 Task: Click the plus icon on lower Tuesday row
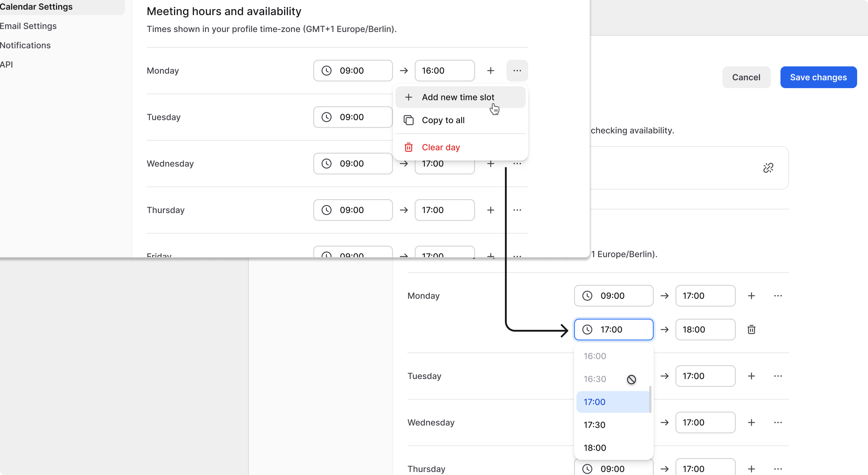[x=751, y=376]
